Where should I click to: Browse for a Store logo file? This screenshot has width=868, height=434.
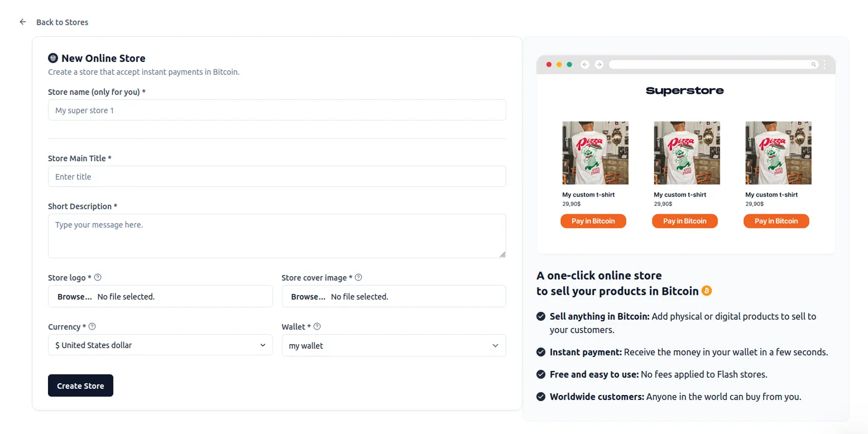point(74,296)
